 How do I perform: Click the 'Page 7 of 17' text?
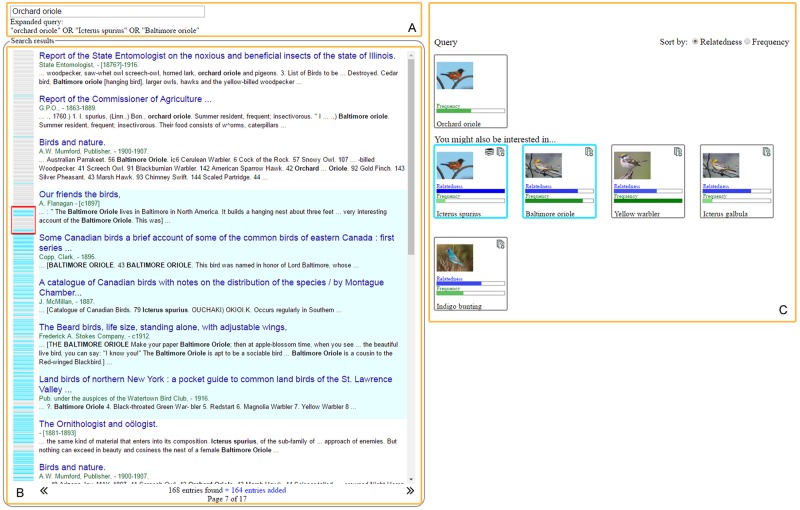point(227,499)
